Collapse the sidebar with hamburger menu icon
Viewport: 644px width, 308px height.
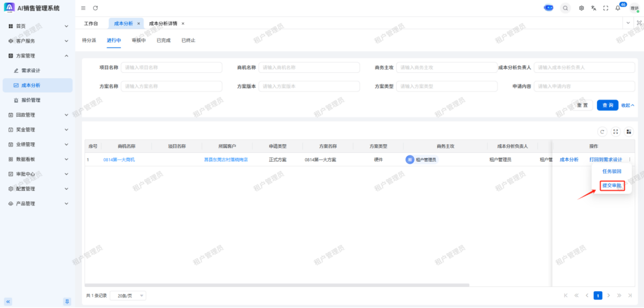(83, 8)
